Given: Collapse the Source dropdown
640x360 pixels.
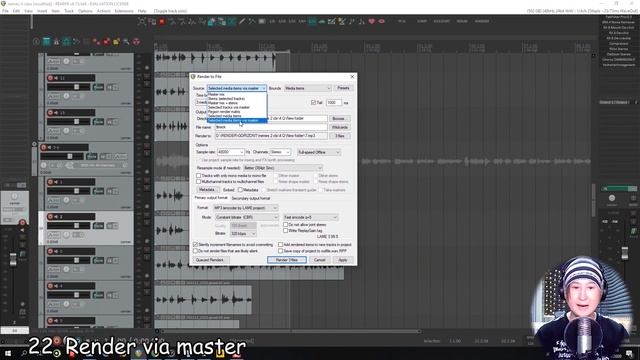Looking at the screenshot, I should [x=237, y=88].
